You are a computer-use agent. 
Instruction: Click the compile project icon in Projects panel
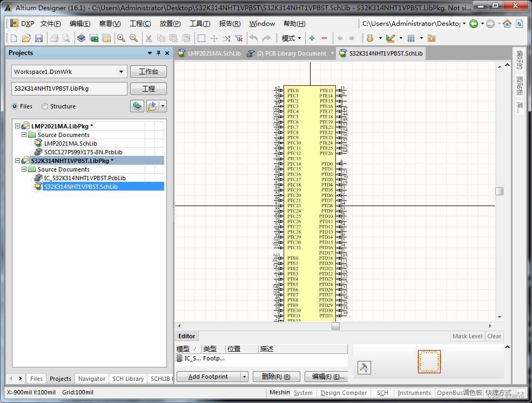(x=137, y=106)
